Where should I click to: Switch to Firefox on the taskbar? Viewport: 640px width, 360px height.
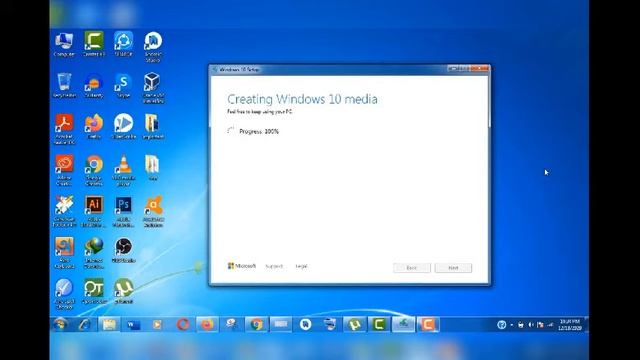click(x=207, y=324)
